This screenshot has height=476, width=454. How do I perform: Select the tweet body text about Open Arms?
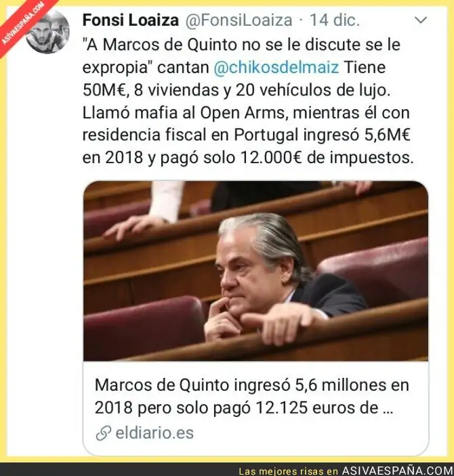coord(246,112)
